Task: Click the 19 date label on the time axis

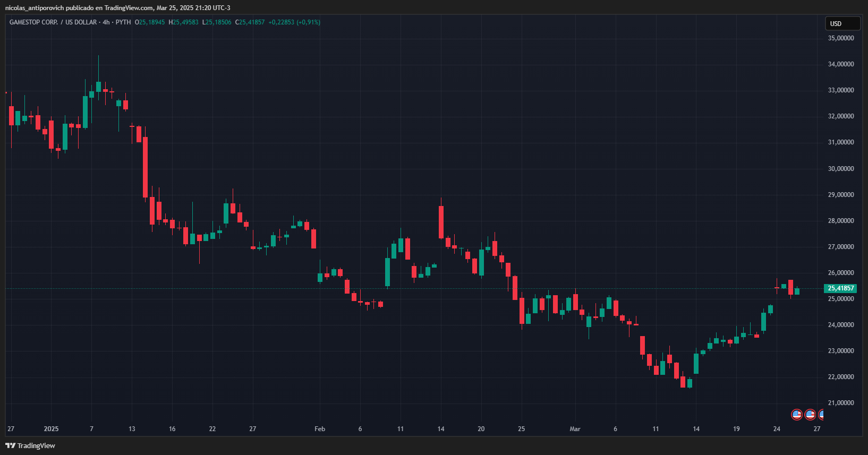Action: point(736,429)
